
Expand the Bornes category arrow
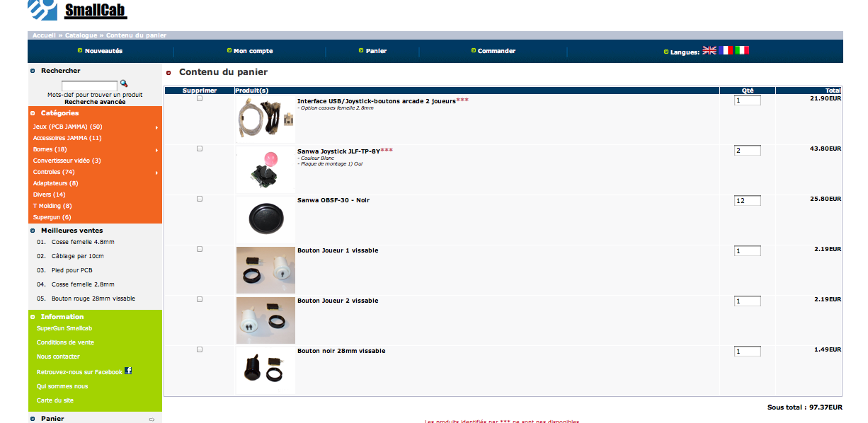coord(156,150)
